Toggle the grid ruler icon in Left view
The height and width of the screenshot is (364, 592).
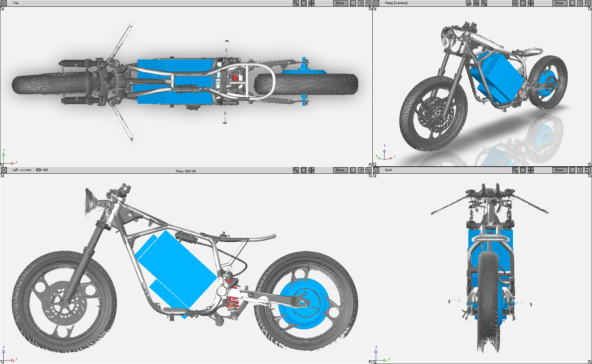pos(353,170)
